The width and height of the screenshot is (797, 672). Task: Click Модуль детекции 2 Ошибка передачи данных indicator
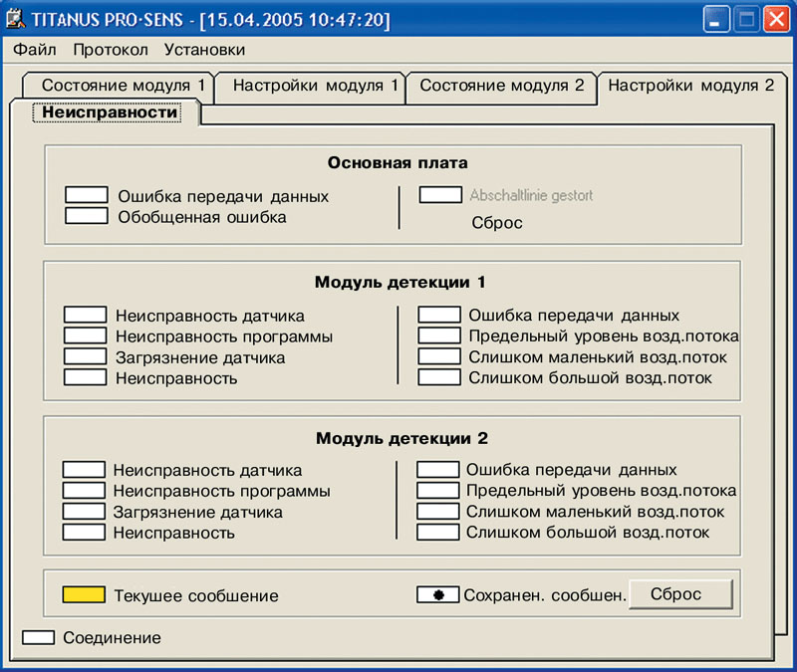(x=437, y=469)
